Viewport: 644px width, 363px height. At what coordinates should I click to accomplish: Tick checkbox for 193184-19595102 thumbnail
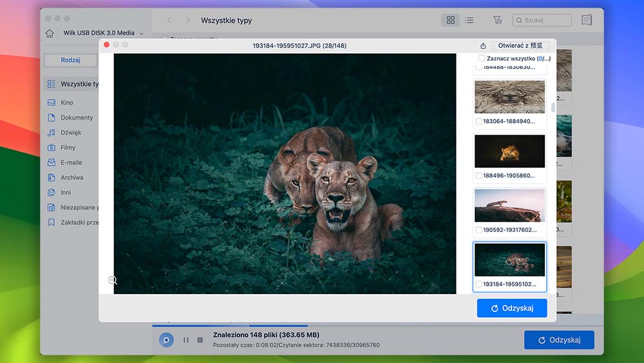coord(478,284)
